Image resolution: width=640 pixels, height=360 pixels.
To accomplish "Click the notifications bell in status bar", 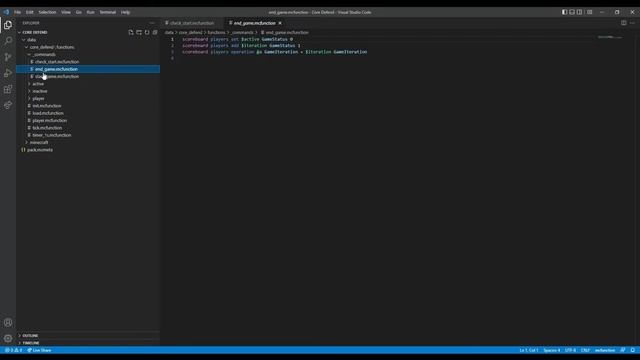I will (x=633, y=350).
